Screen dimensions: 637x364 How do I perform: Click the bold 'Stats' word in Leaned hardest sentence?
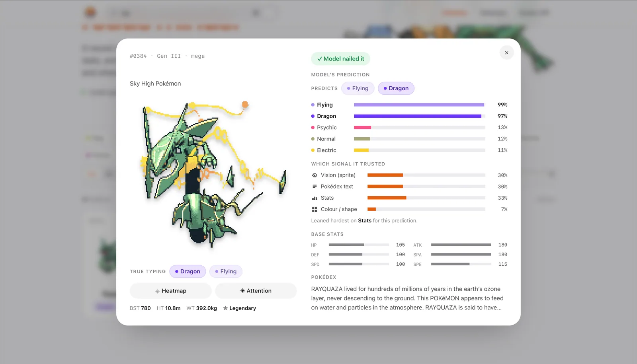365,221
